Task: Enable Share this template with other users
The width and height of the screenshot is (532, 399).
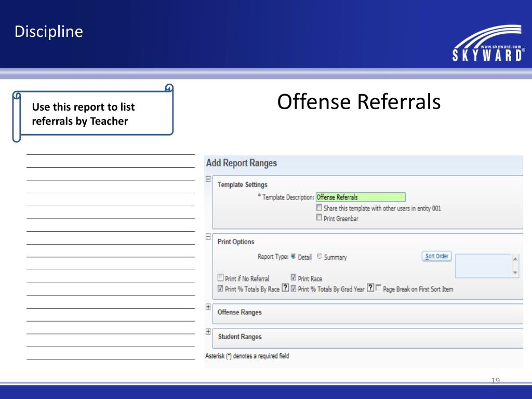Action: [319, 208]
